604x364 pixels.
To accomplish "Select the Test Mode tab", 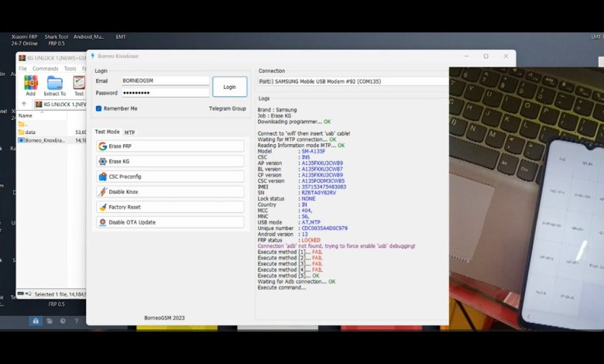I will 107,132.
